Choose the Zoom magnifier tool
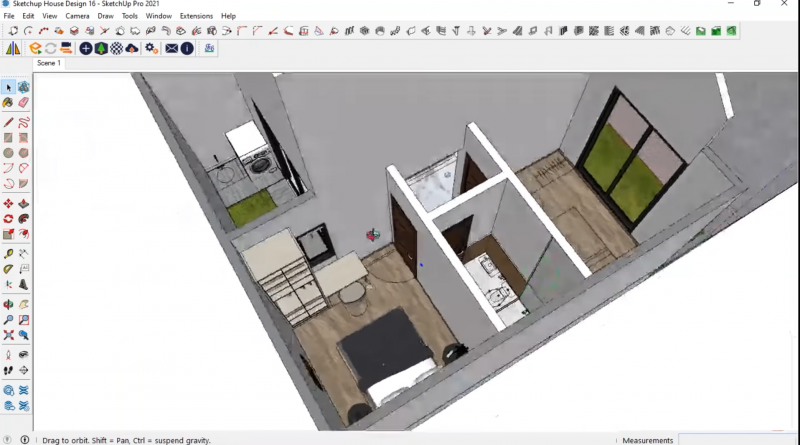 coord(8,320)
